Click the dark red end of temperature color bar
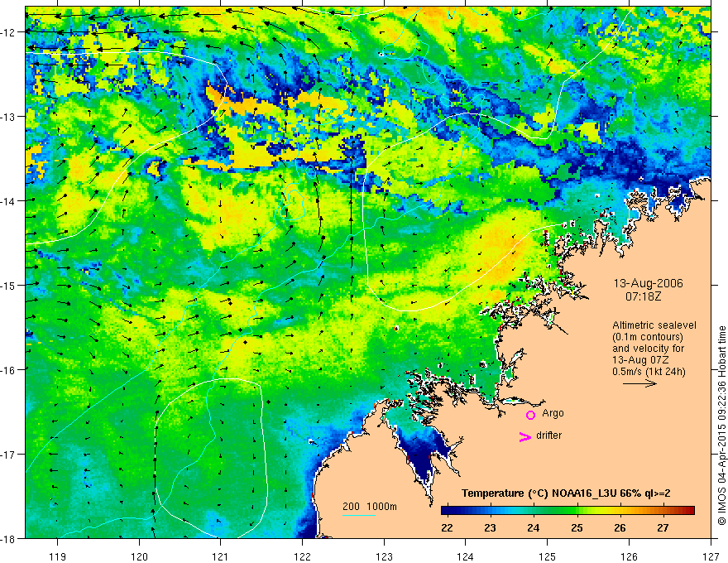Viewport: 728px width, 563px height. [689, 511]
